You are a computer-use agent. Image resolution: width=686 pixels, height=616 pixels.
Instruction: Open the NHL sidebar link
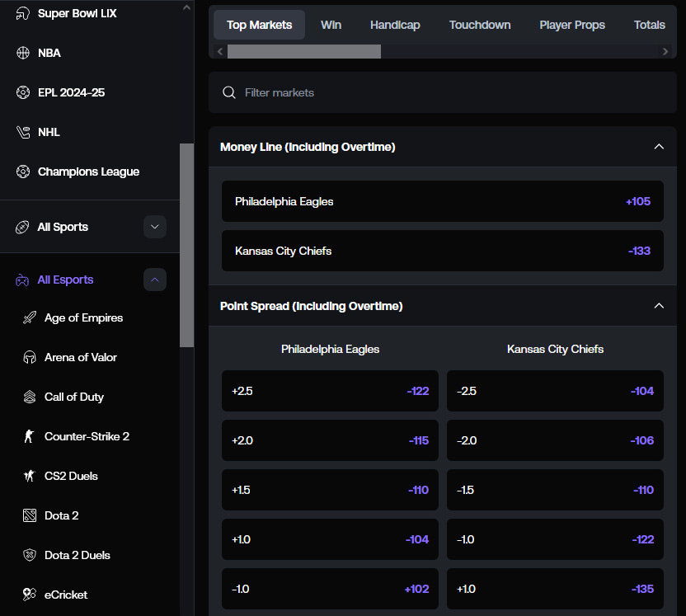click(49, 132)
